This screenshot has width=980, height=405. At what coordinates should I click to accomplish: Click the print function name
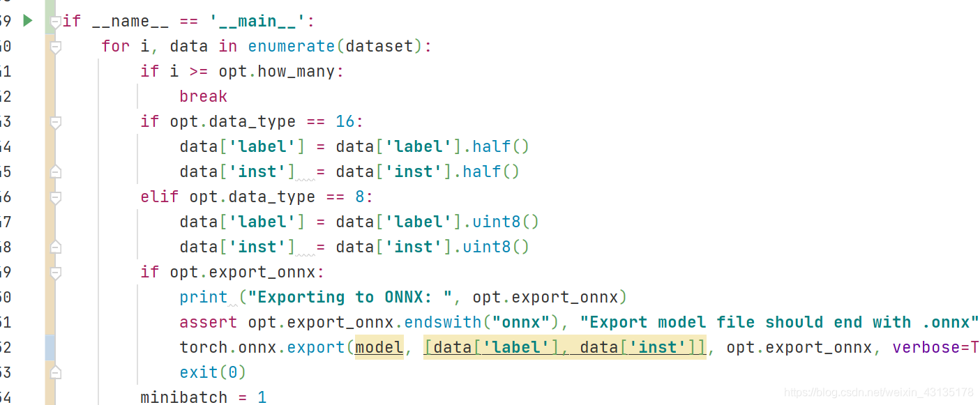click(204, 297)
